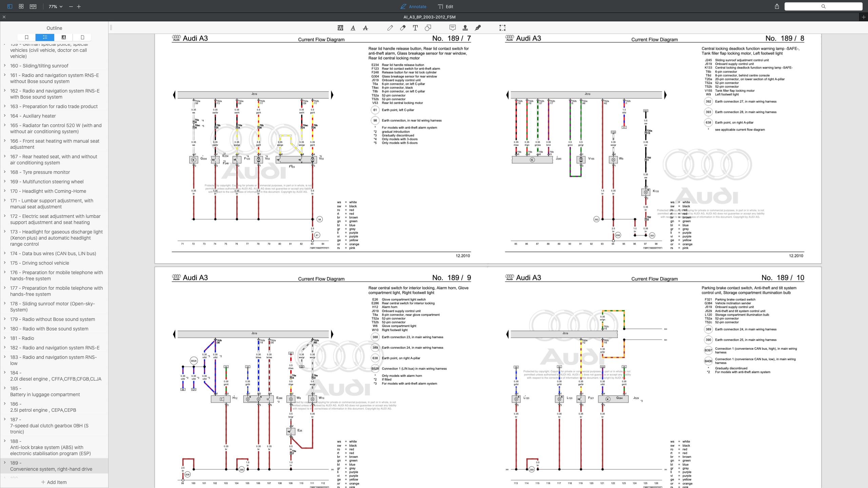Select the shapes annotation tool

click(x=428, y=28)
